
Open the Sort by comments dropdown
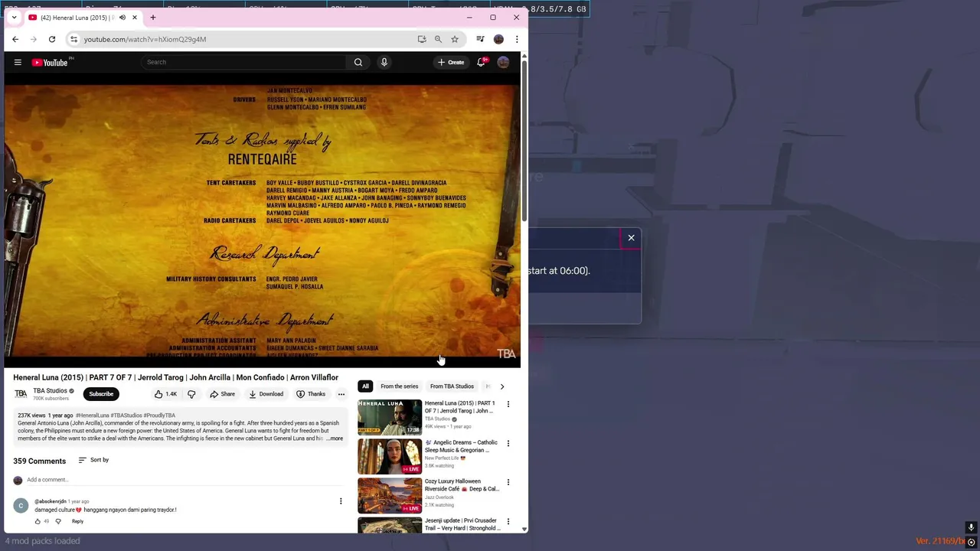[x=93, y=460]
